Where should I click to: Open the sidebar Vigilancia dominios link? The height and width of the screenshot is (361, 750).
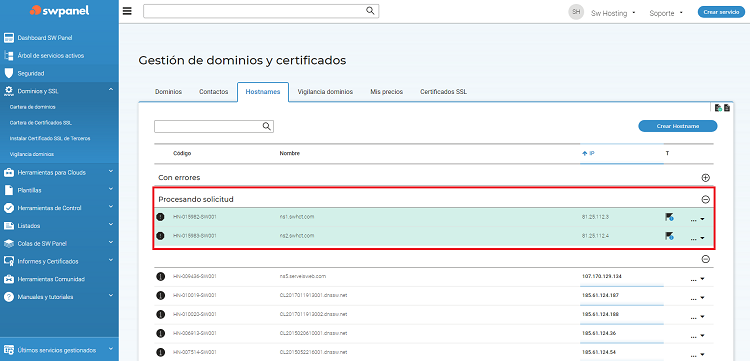pos(32,154)
